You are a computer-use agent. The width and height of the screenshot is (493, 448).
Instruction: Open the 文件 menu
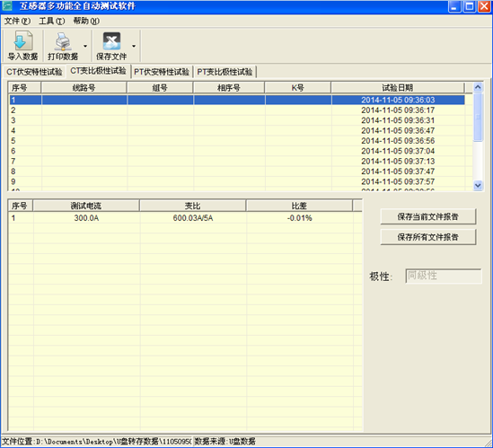[17, 21]
